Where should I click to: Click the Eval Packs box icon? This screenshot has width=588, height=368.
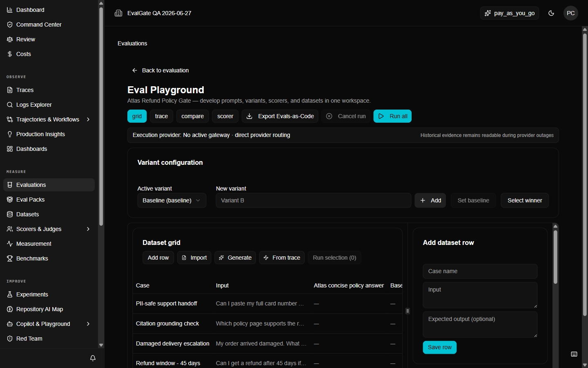tap(10, 200)
